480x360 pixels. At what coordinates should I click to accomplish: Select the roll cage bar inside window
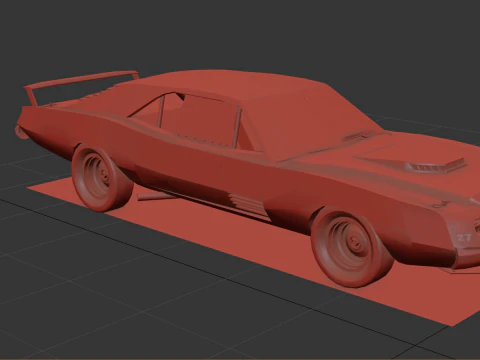coord(238,127)
